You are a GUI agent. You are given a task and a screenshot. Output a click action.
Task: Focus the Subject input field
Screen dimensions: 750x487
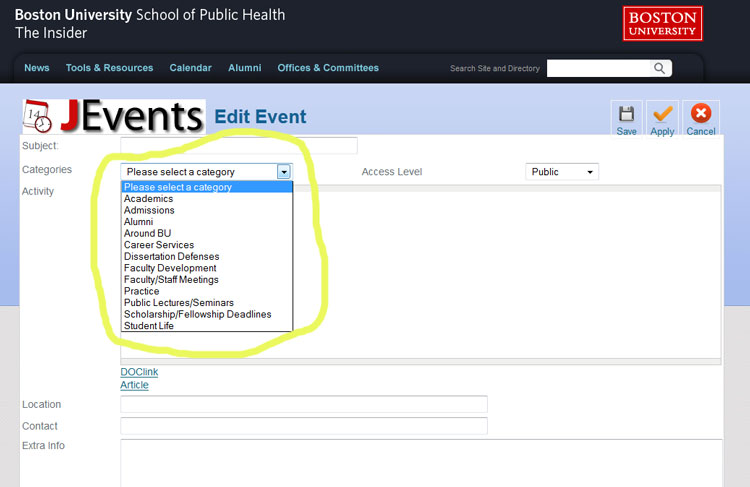[239, 145]
